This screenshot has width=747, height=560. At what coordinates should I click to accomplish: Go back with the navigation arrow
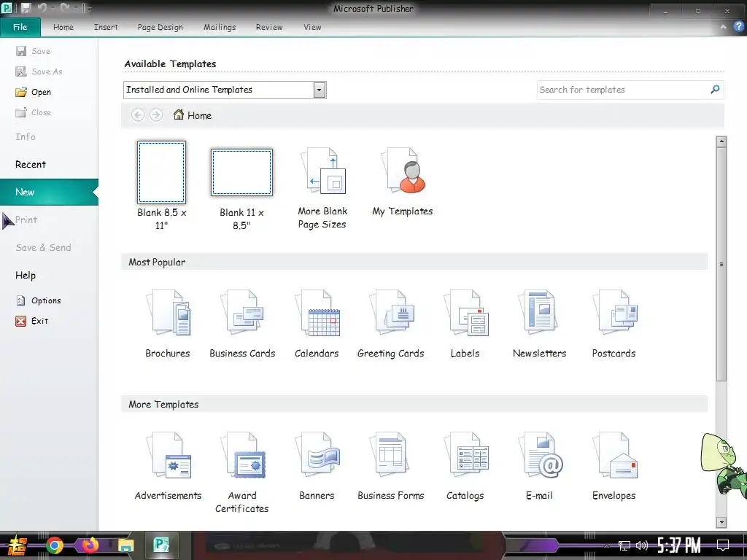[x=138, y=114]
